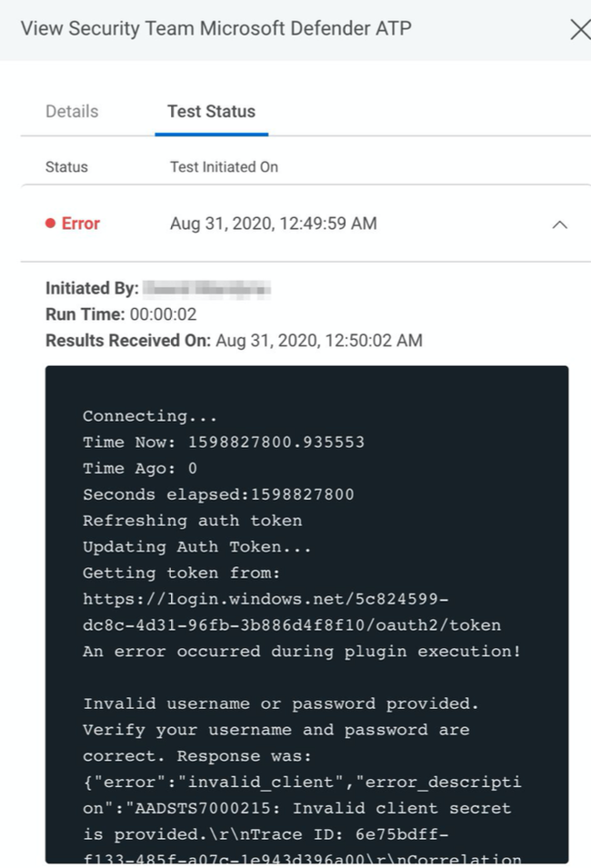Click the 'An error occurred during plugin execution' line
This screenshot has height=868, width=591.
pyautogui.click(x=302, y=651)
